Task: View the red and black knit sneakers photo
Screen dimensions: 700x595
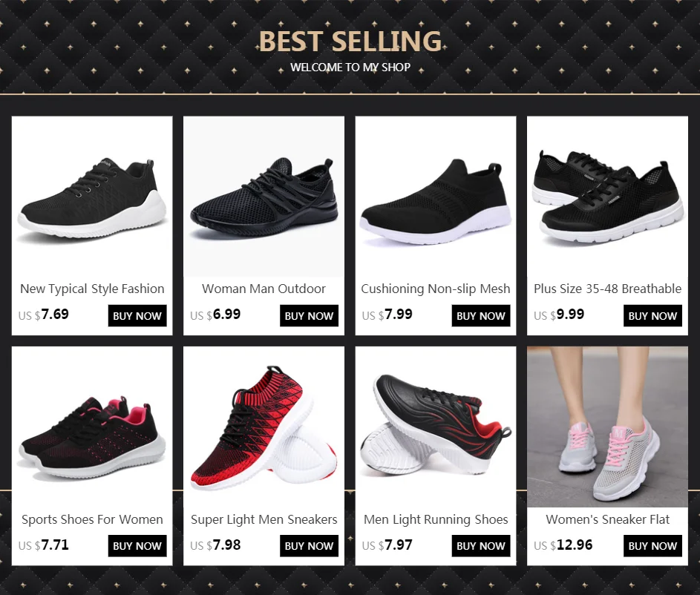Action: click(264, 427)
